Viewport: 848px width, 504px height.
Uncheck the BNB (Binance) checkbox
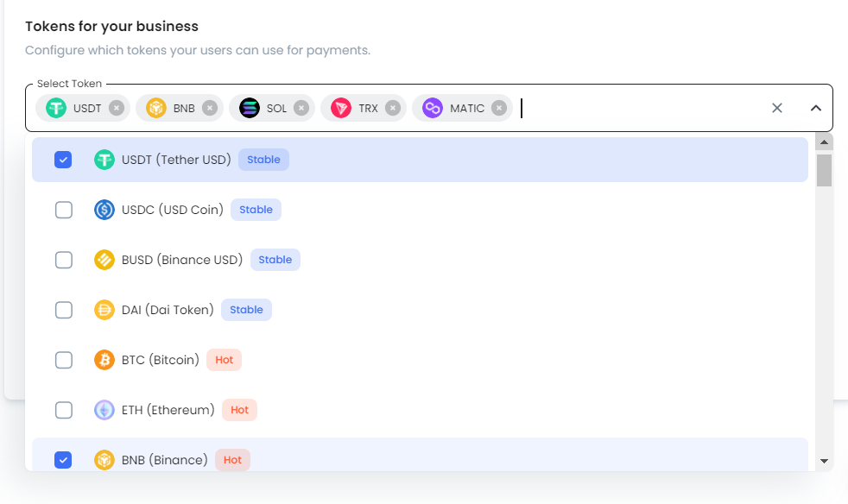click(63, 460)
